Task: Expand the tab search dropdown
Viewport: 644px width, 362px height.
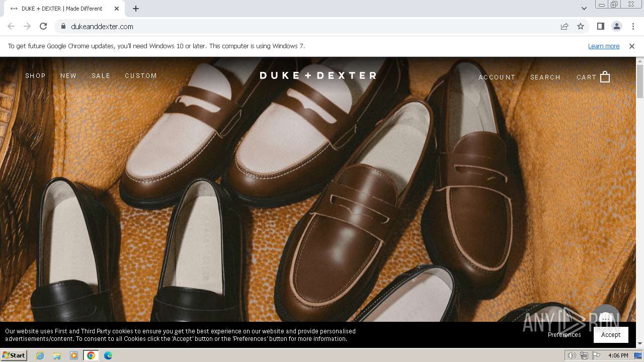Action: point(584,9)
